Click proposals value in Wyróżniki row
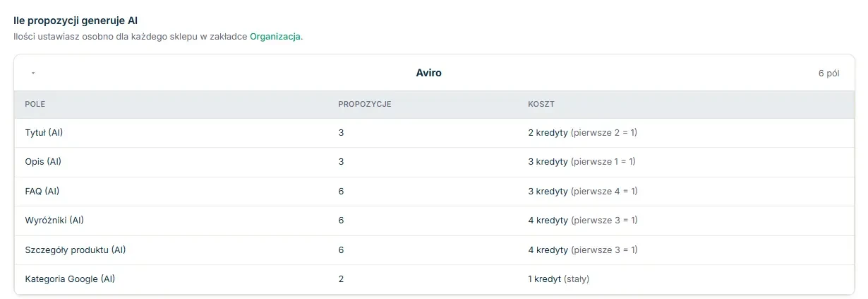868x299 pixels. (x=341, y=221)
